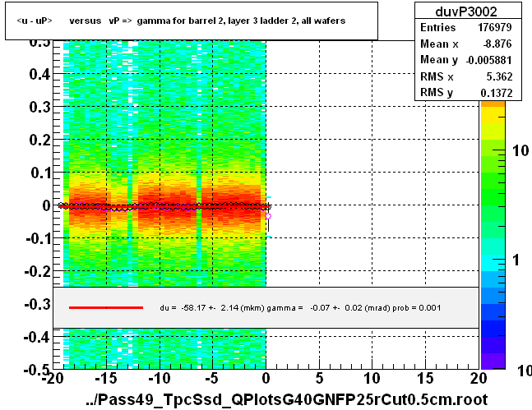Click the Mean x value -8.876

[x=497, y=44]
